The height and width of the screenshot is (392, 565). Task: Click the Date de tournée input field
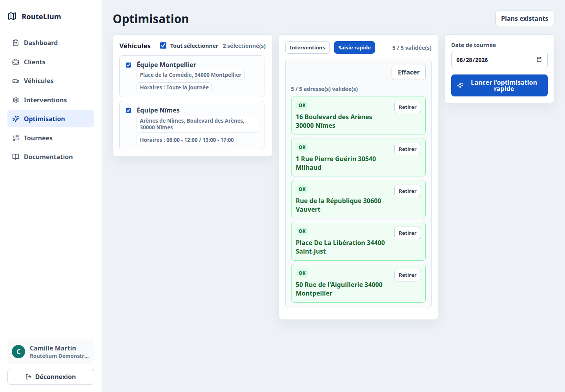pos(499,60)
